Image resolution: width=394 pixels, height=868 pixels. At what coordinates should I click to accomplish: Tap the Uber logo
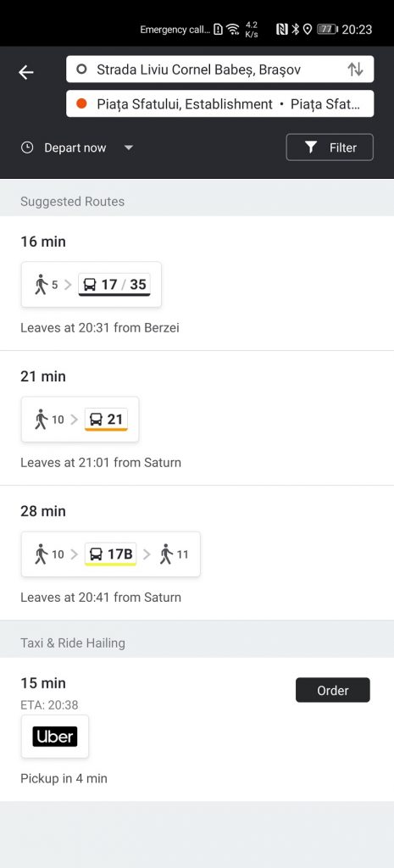click(x=55, y=737)
